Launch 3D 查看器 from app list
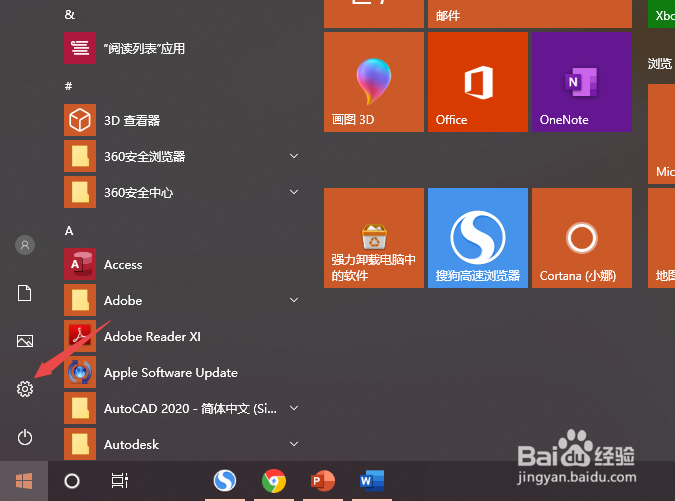 click(183, 120)
